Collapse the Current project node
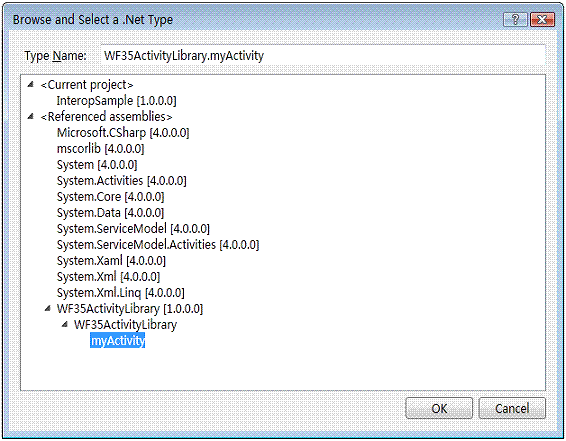This screenshot has width=566, height=441. (x=31, y=84)
